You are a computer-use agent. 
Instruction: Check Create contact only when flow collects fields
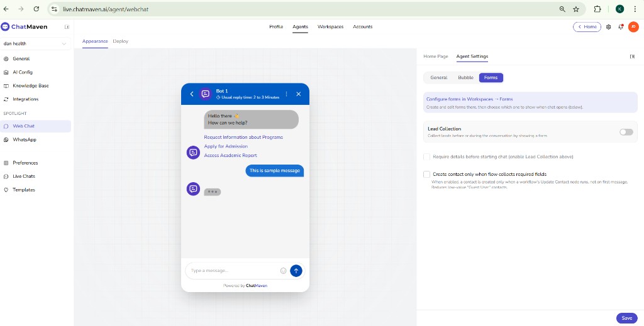coord(427,174)
